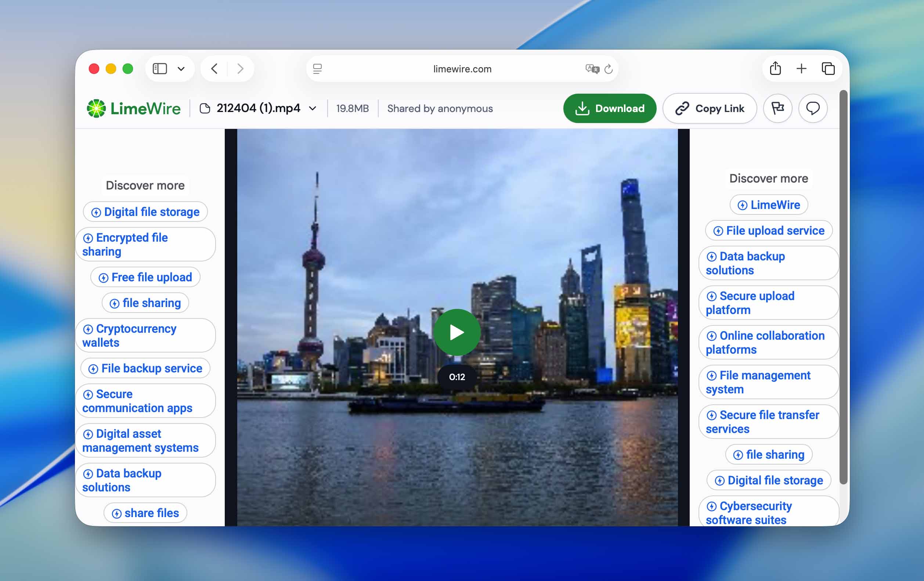Open the File upload service link
Viewport: 924px width, 581px height.
[x=769, y=231]
